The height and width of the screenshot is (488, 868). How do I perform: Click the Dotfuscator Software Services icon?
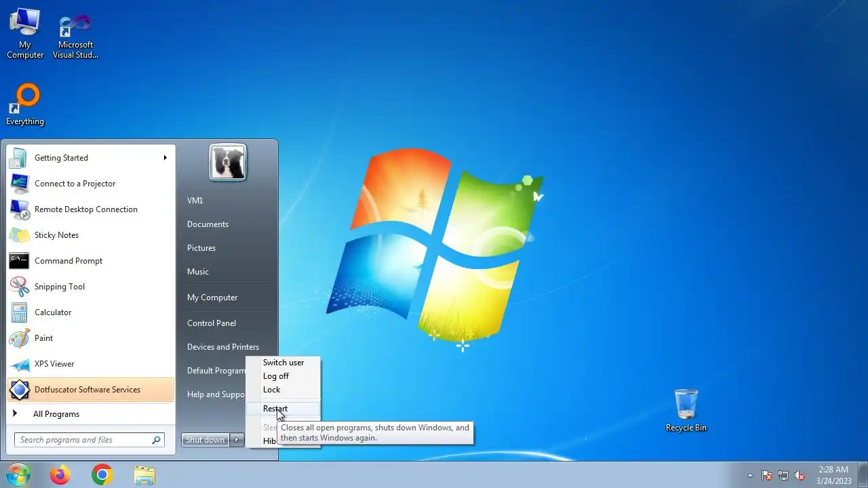click(x=19, y=390)
